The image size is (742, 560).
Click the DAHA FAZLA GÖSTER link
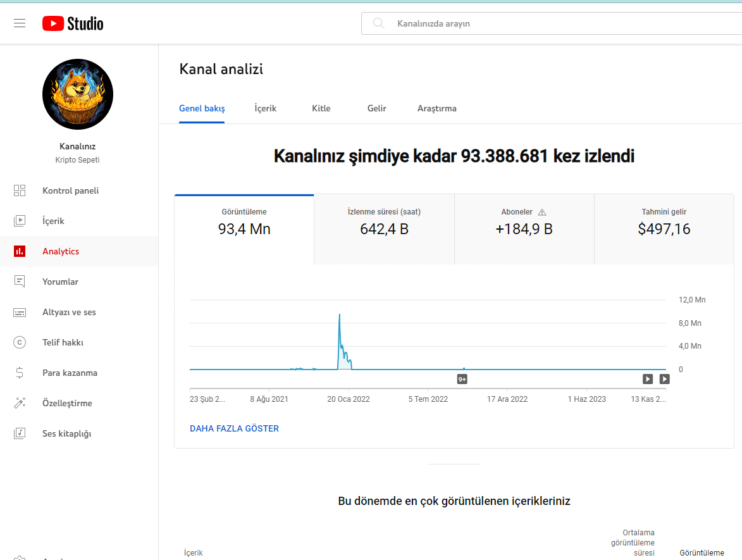(x=234, y=428)
